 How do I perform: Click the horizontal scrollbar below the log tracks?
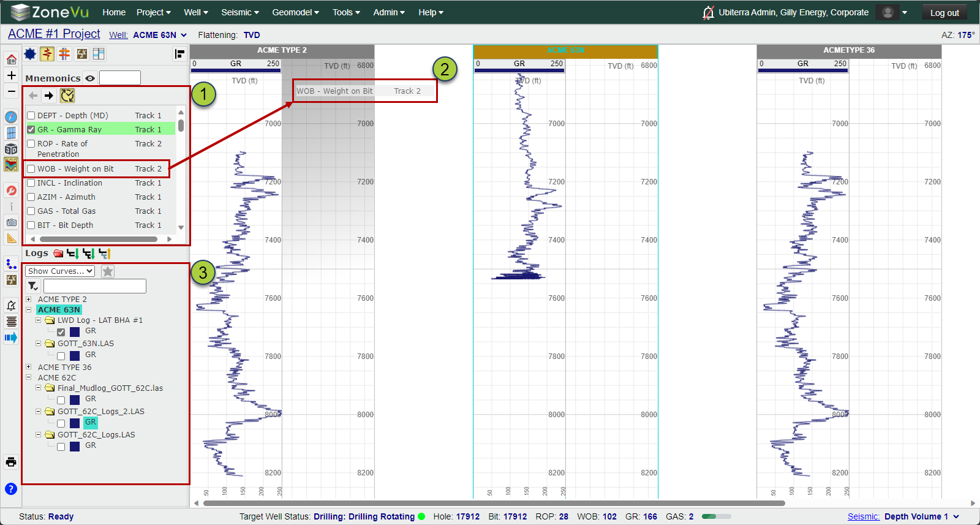pyautogui.click(x=494, y=503)
